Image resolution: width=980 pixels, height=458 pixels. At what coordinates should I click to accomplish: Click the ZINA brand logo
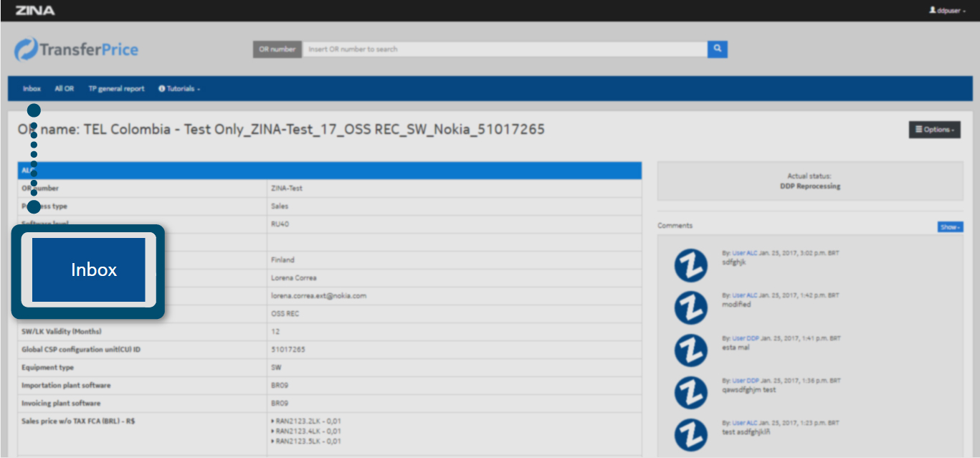[x=34, y=10]
